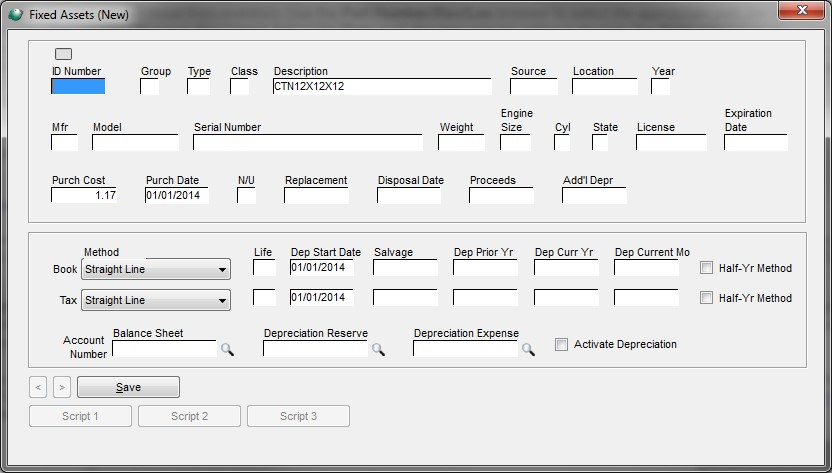Focus the ID Number field
The image size is (832, 473).
pyautogui.click(x=78, y=86)
